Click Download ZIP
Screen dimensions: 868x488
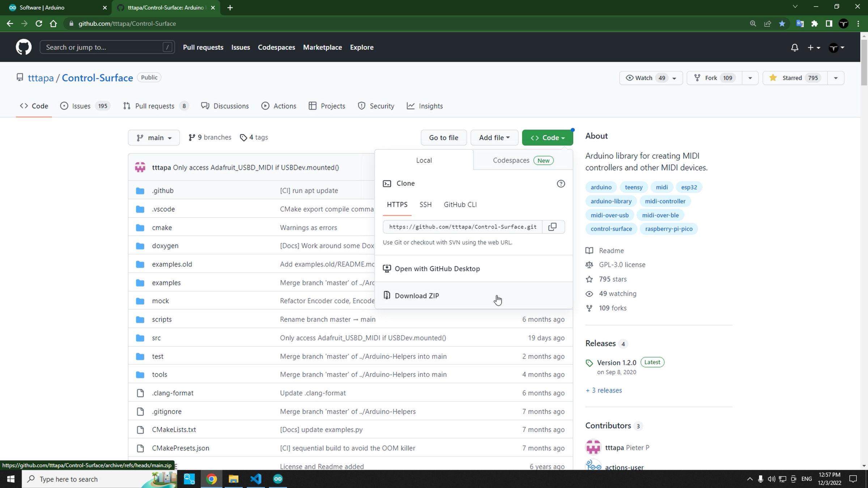pos(417,296)
